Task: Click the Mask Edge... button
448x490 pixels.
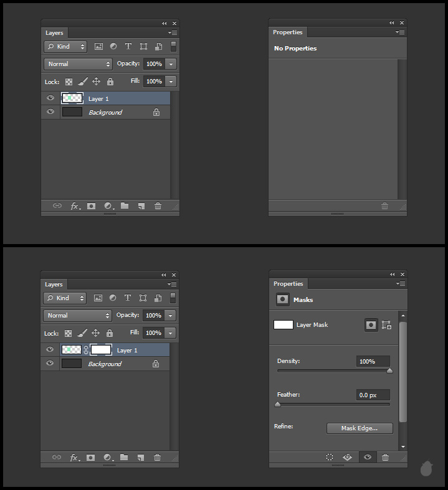Action: [360, 428]
